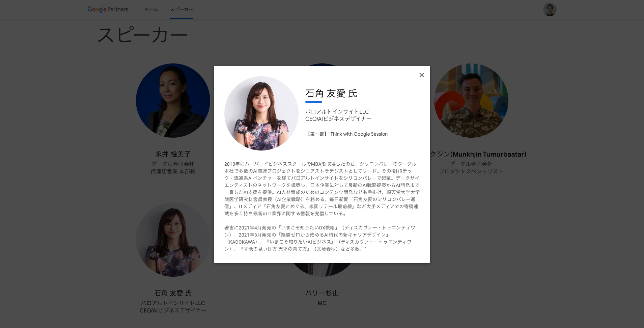The image size is (644, 328).
Task: Click the スピーカー page heading
Action: tap(142, 35)
